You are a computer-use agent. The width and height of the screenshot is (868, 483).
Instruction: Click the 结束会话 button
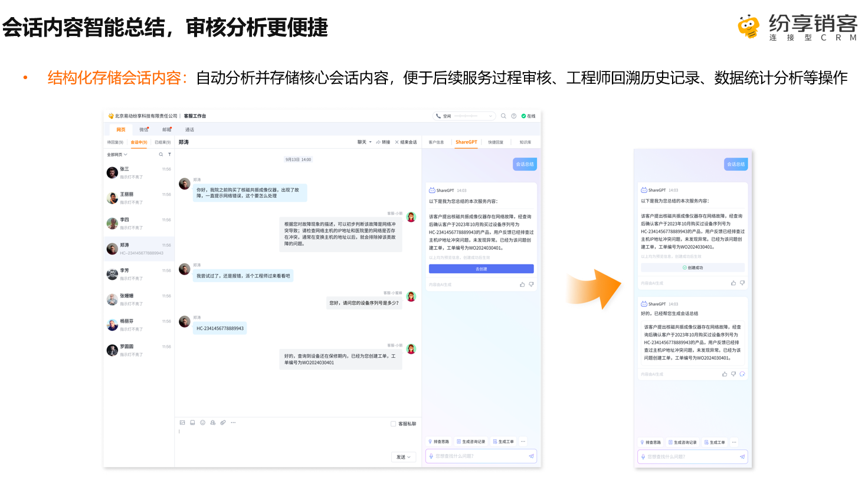coord(406,142)
